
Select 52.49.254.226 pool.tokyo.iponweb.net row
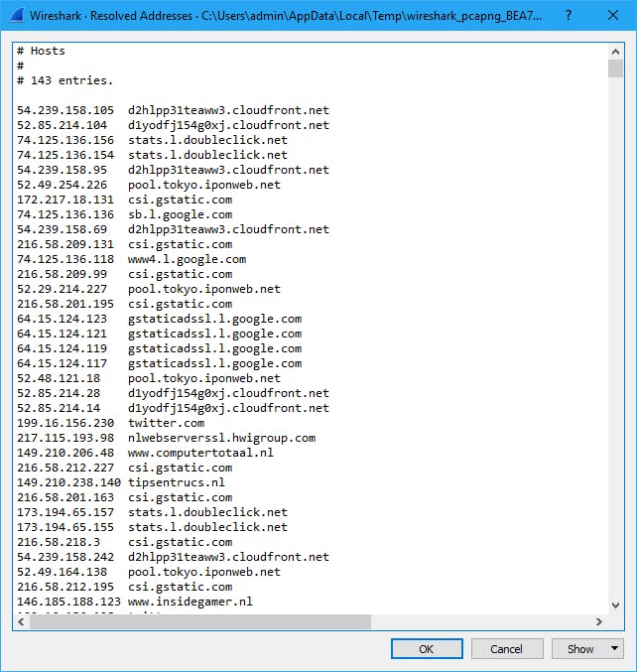[149, 185]
